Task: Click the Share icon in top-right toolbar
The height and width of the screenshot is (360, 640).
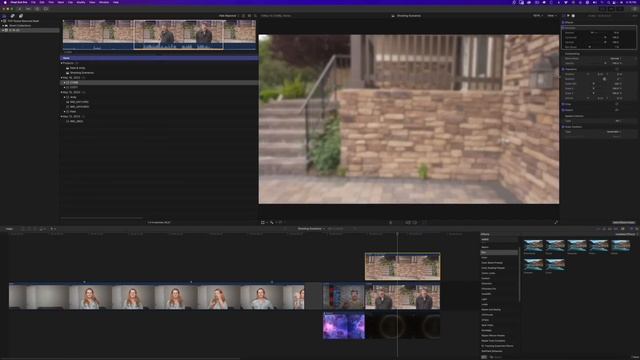Action: click(635, 9)
